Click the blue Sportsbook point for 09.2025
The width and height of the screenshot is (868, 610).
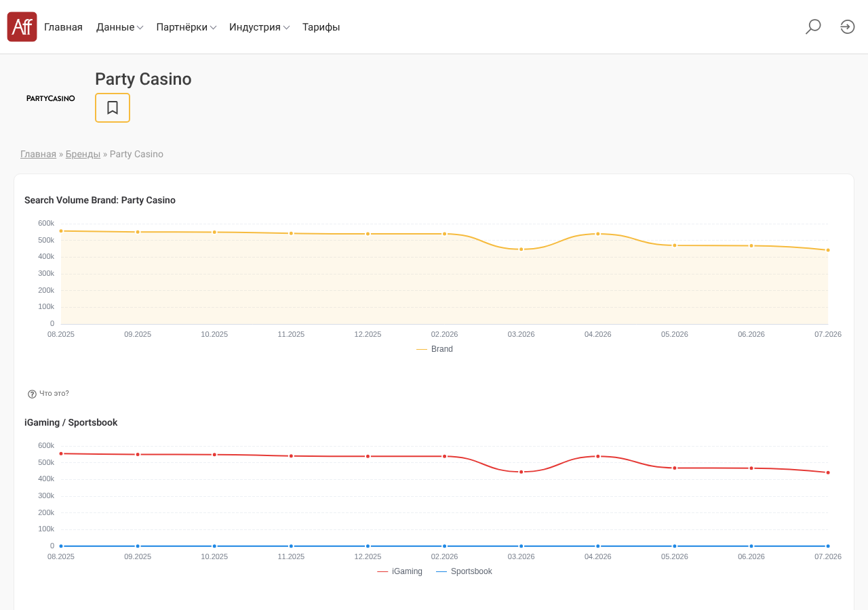[138, 546]
